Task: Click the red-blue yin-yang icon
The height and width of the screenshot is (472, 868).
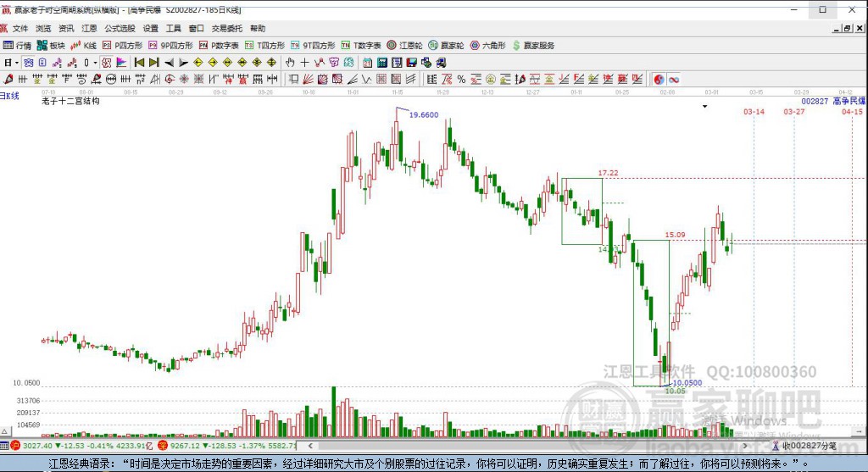Action: (659, 79)
